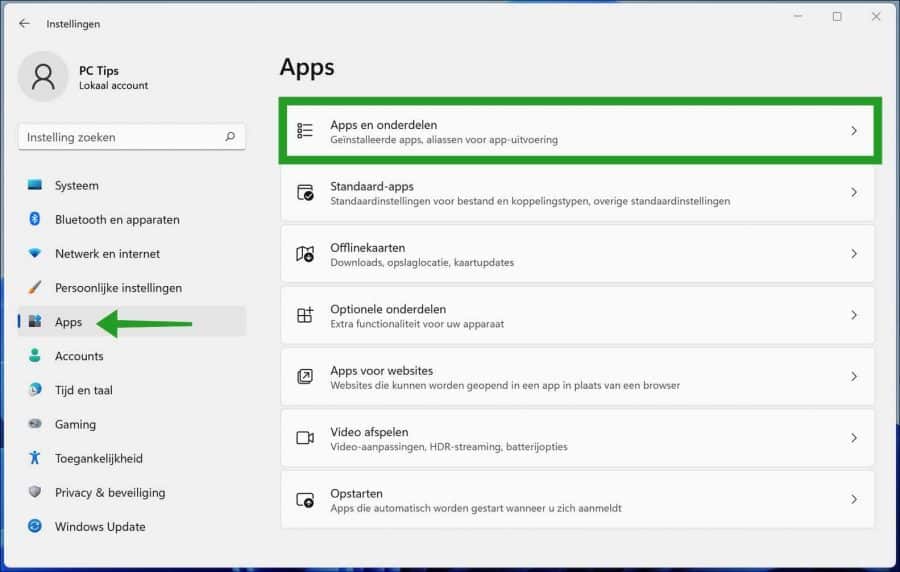
Task: Click the Offlinekaarten map icon
Action: (305, 254)
